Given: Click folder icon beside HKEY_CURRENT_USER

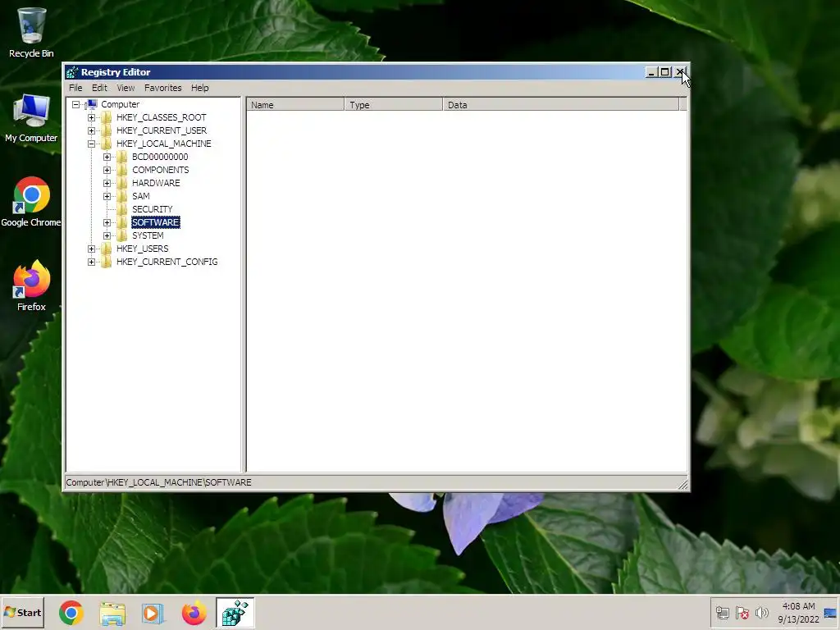Looking at the screenshot, I should coord(106,130).
